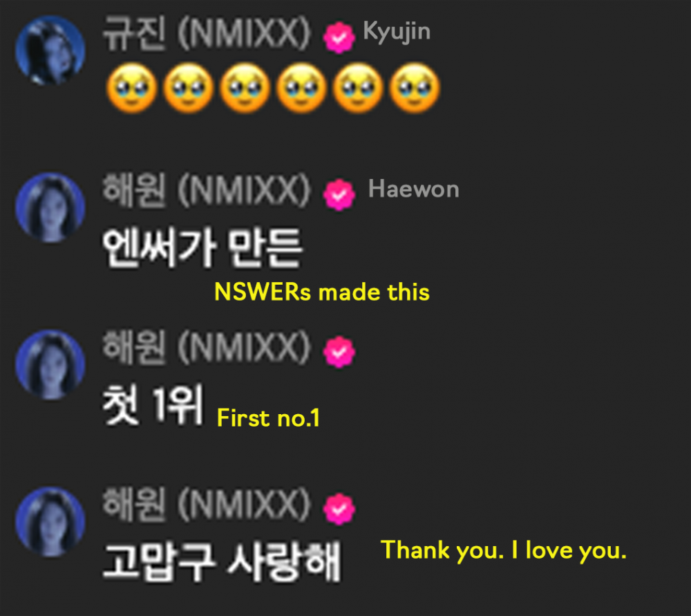Select the 해원 (NMIXX) name above 엔써가 만든
The width and height of the screenshot is (691, 616).
pyautogui.click(x=207, y=191)
